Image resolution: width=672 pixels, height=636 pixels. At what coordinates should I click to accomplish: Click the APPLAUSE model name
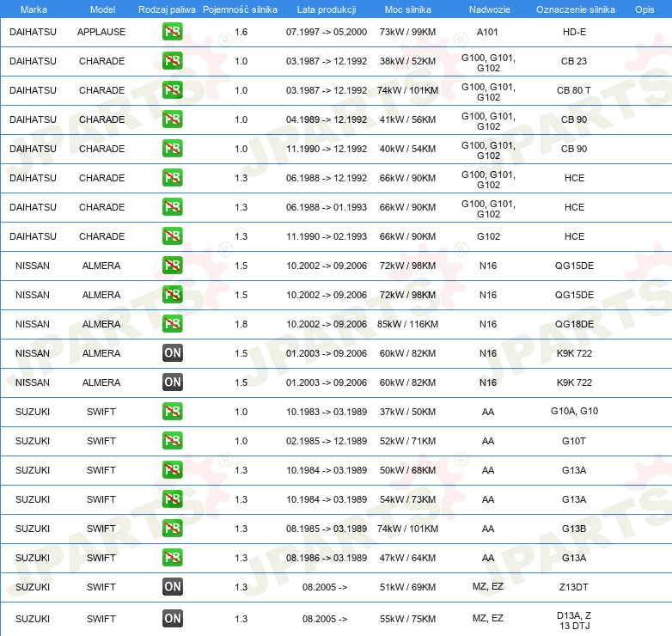pyautogui.click(x=101, y=32)
